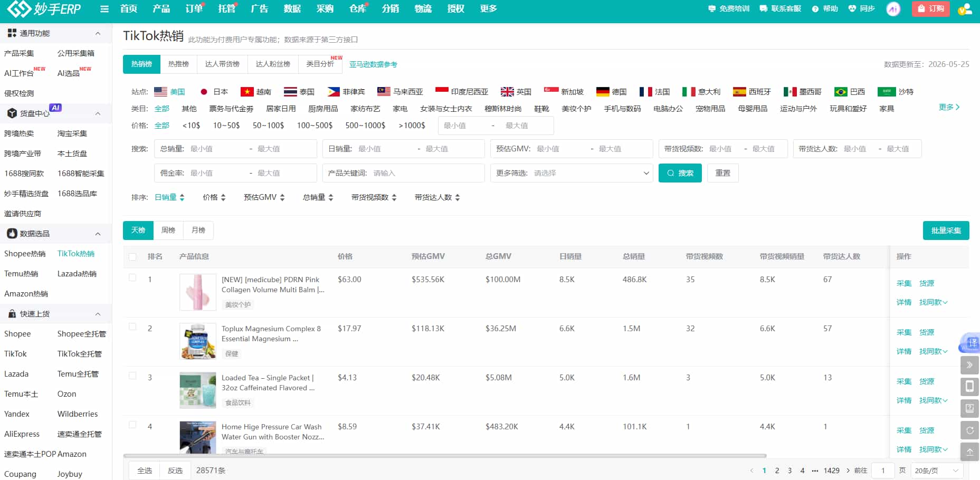Click the 反选 invert selection button
The height and width of the screenshot is (480, 980).
click(175, 471)
